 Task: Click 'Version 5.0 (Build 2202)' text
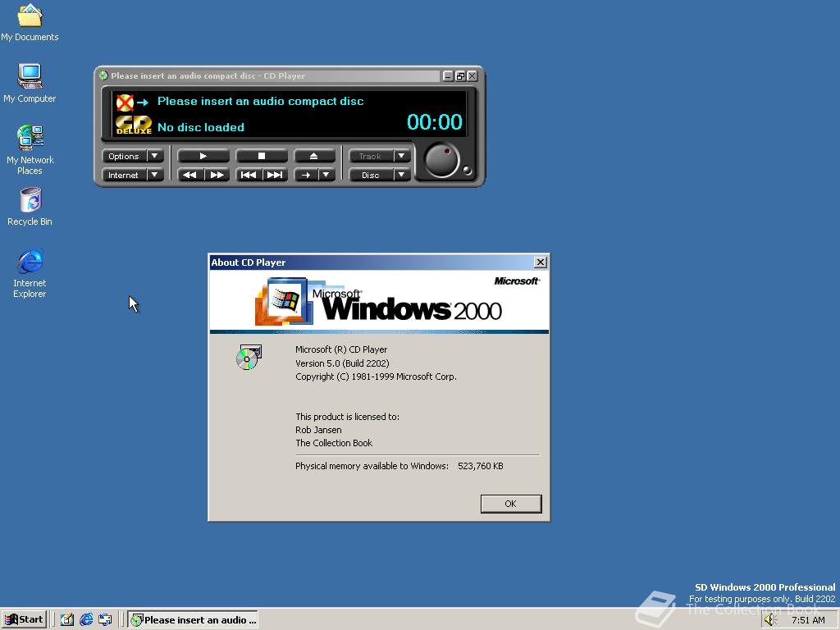coord(342,363)
